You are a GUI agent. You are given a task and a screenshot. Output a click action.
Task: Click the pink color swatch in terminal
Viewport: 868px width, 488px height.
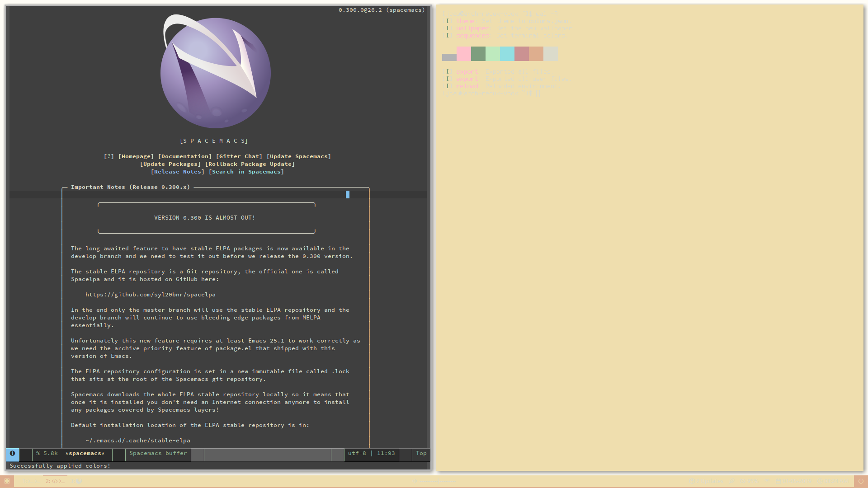[463, 54]
